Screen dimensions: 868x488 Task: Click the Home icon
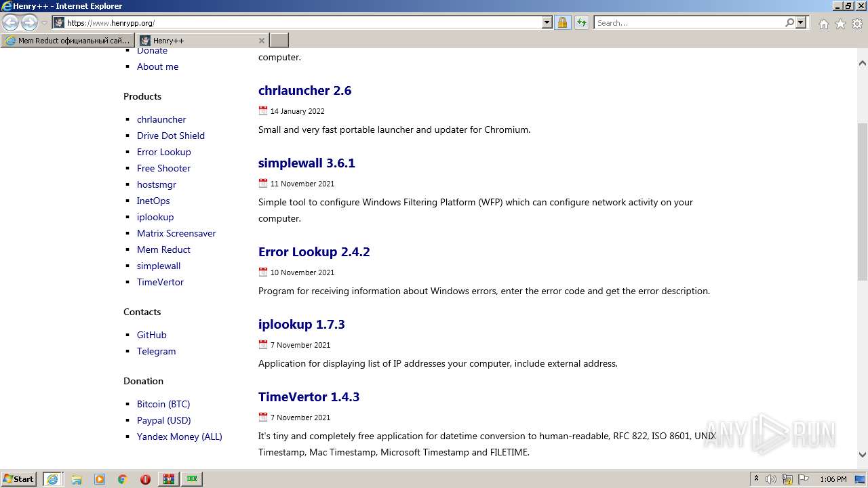823,24
